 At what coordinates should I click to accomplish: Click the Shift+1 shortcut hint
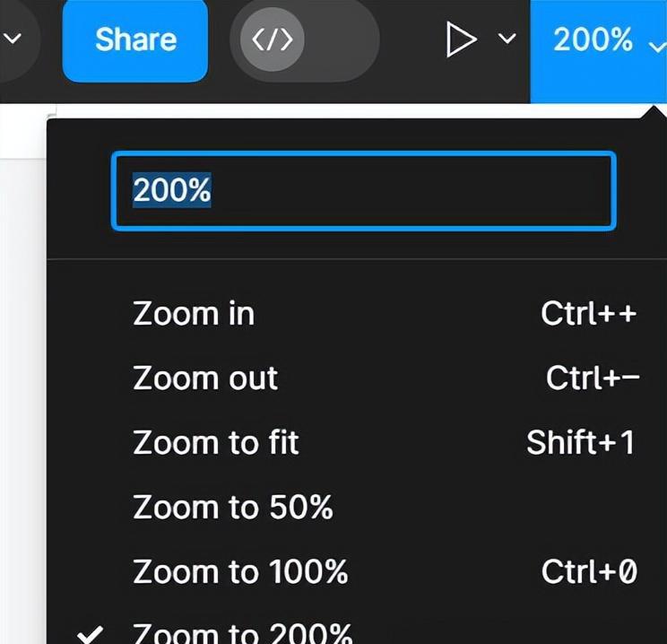(x=581, y=443)
